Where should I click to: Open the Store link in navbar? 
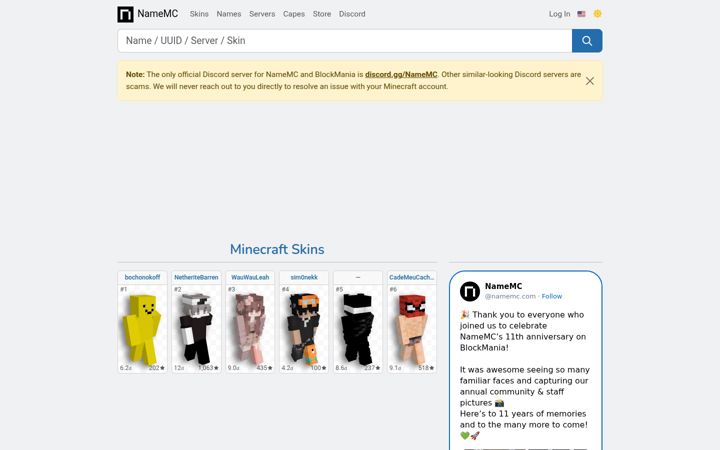click(322, 14)
